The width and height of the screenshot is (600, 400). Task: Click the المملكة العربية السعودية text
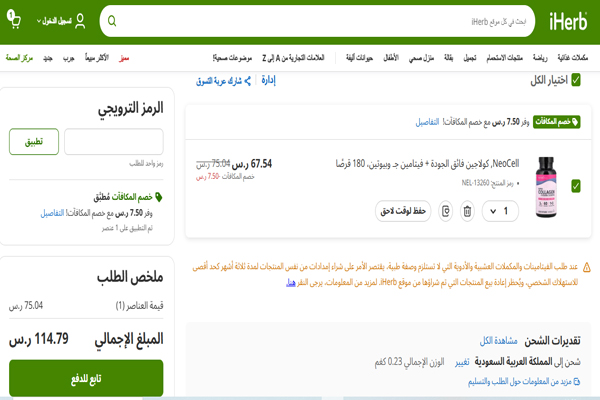point(513,361)
